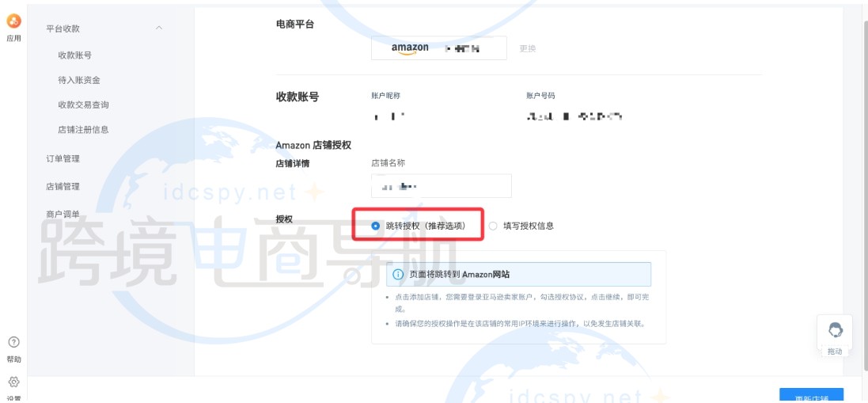This screenshot has height=403, width=868.
Task: Open 店铺注册信息 in the sidebar
Action: (83, 130)
